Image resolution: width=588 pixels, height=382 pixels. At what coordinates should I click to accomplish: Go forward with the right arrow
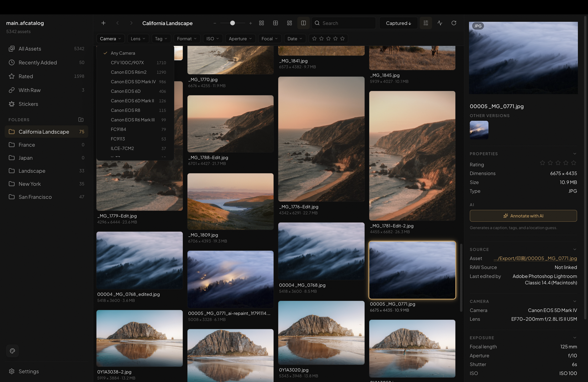coord(131,23)
